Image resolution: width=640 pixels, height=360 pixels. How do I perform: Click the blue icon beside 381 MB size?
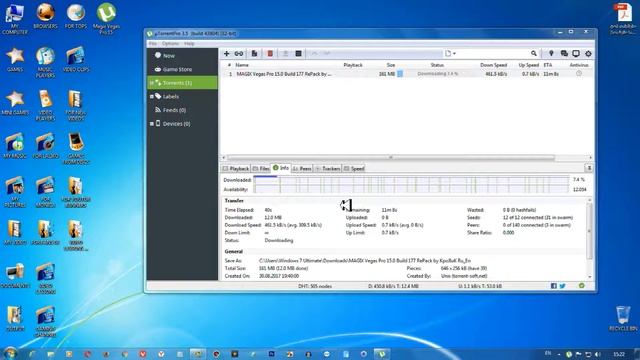click(400, 74)
